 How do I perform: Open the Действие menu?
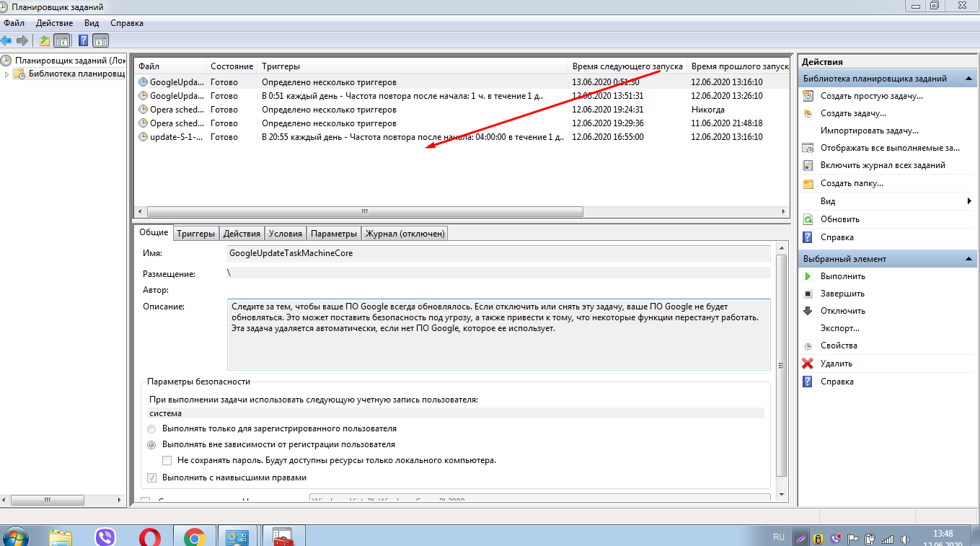click(53, 23)
